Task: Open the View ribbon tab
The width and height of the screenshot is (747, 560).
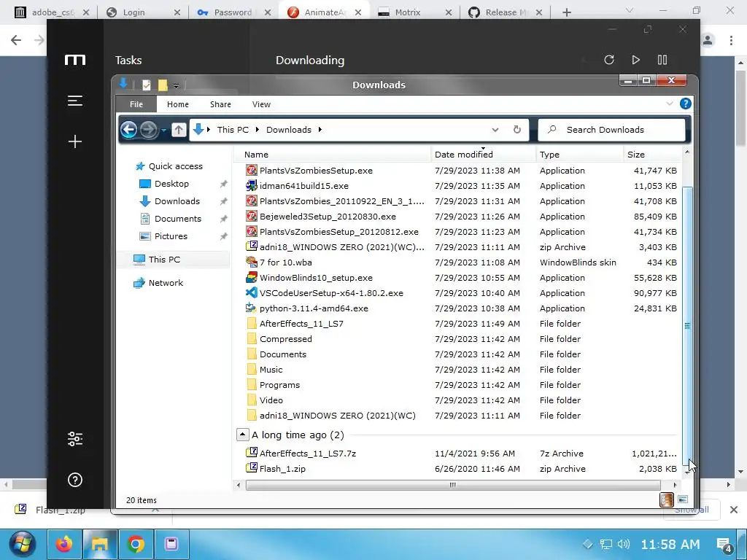Action: click(261, 104)
